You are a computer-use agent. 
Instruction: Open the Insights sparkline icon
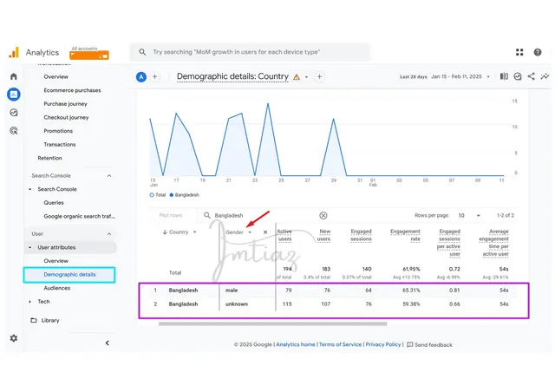[x=545, y=76]
